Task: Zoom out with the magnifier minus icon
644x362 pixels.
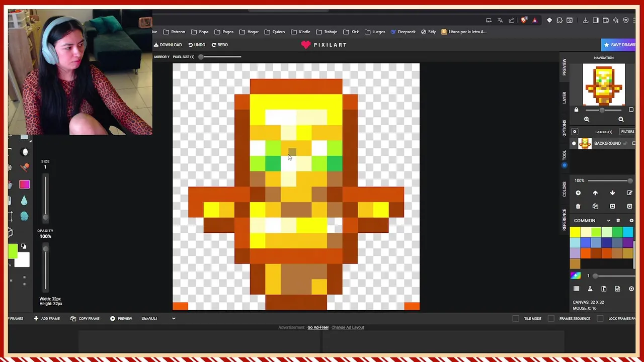Action: [x=621, y=119]
